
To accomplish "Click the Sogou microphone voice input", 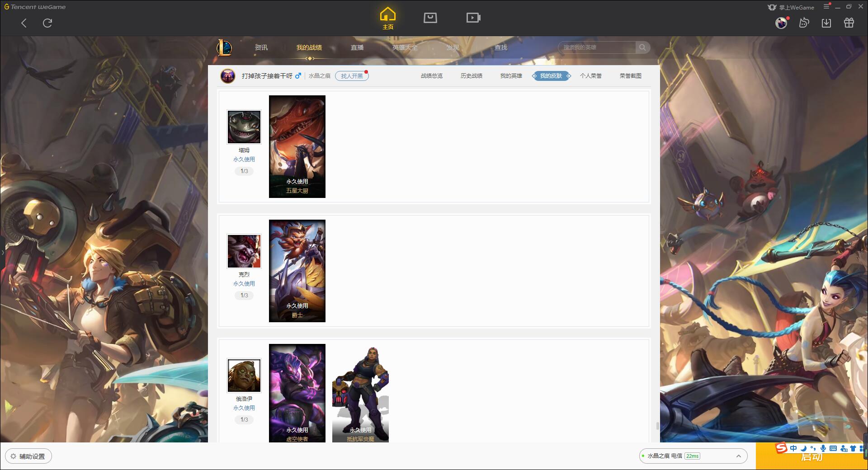I will pos(823,448).
